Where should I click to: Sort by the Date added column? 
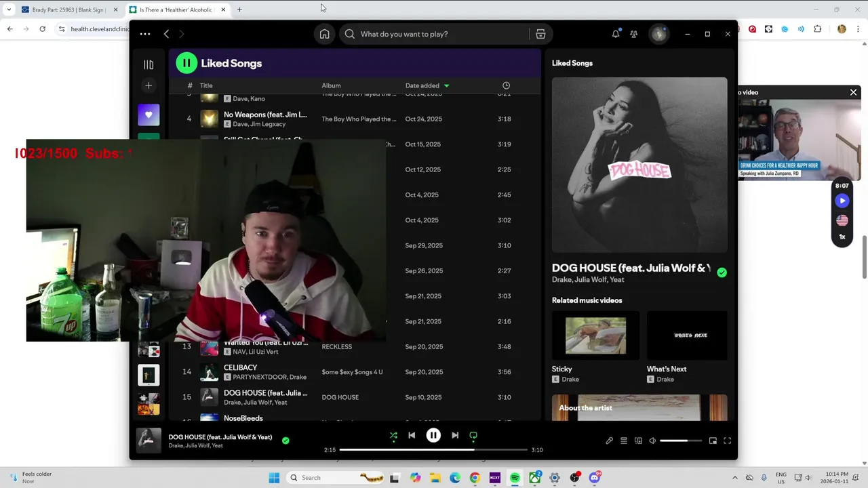click(427, 85)
